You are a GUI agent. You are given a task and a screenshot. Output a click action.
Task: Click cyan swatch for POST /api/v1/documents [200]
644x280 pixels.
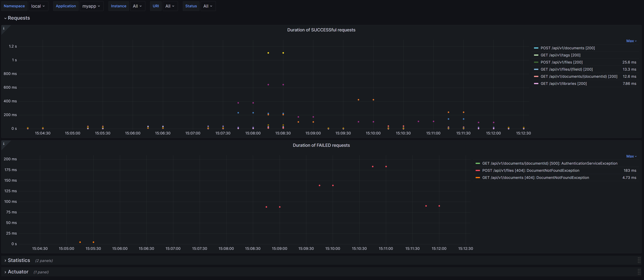(536, 48)
